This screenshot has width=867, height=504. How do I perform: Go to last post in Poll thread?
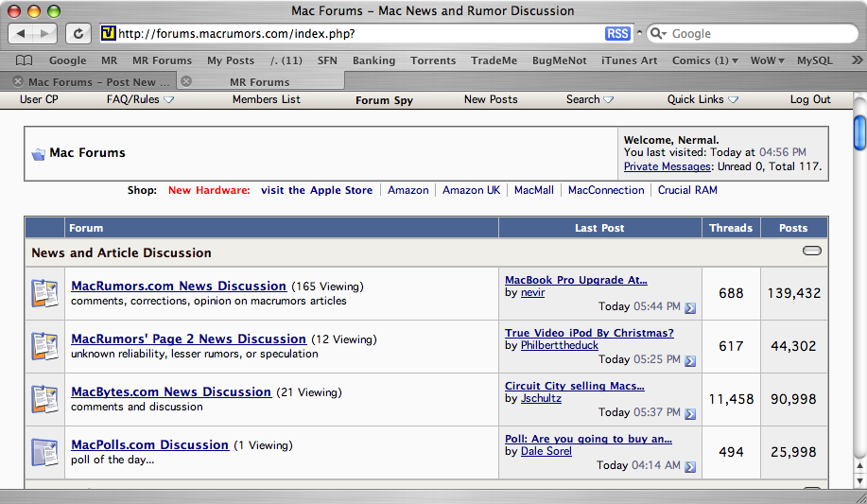[x=690, y=467]
